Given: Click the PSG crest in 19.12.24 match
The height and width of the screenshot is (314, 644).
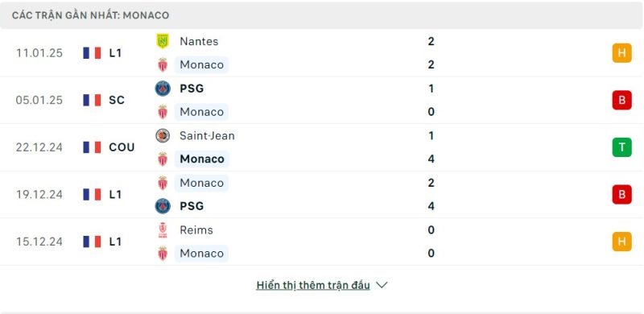Looking at the screenshot, I should pos(163,206).
